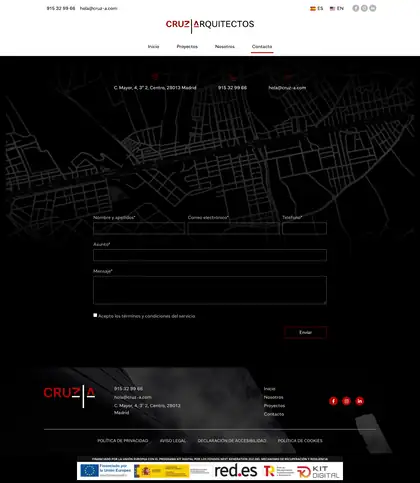Go to Inicio in main navigation
The width and height of the screenshot is (420, 483).
(x=153, y=47)
